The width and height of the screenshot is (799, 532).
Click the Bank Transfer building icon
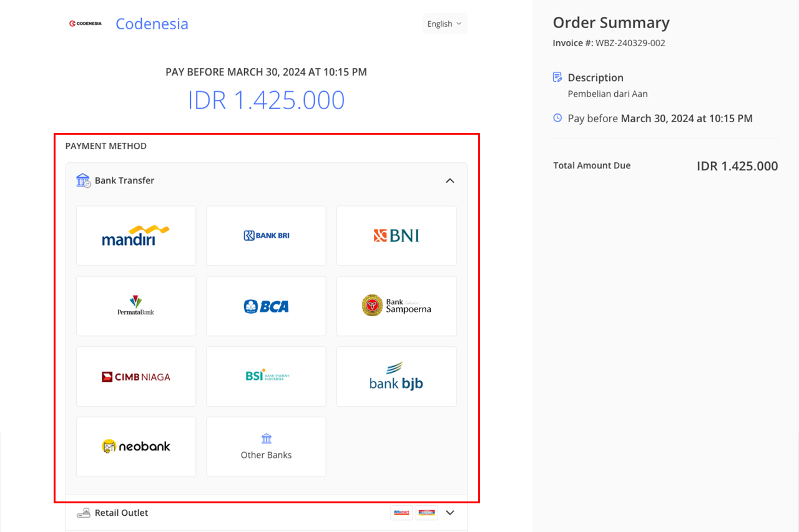click(x=83, y=180)
